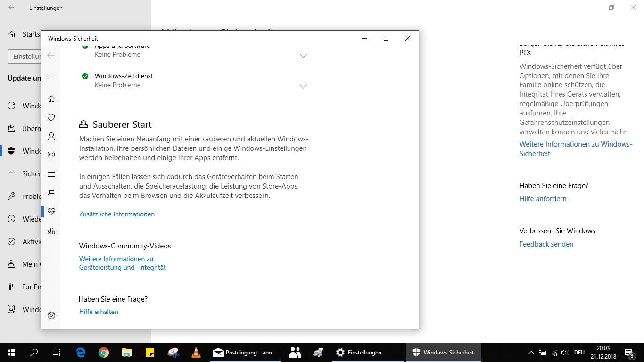The height and width of the screenshot is (362, 644).
Task: Open Device security laptop icon
Action: (x=51, y=193)
